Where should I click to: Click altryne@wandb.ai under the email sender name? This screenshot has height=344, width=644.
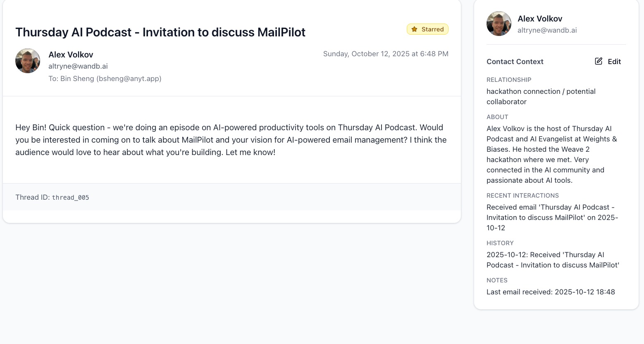pos(78,66)
